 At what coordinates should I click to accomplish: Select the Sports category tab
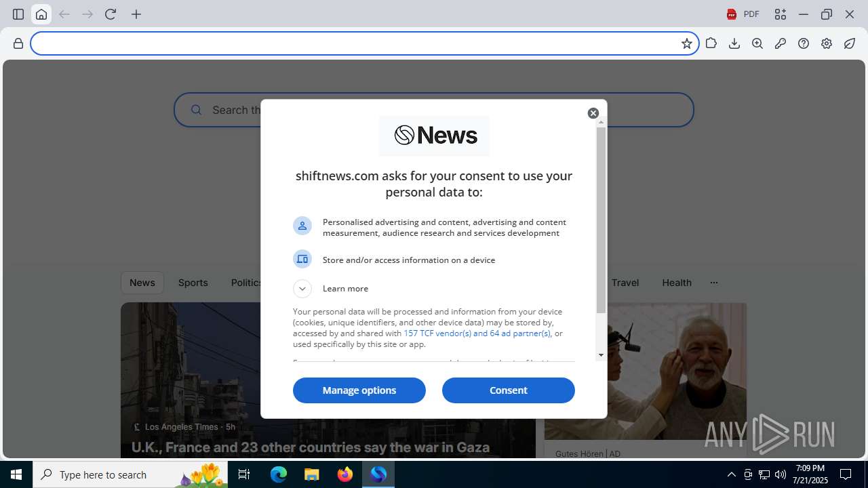click(x=193, y=283)
